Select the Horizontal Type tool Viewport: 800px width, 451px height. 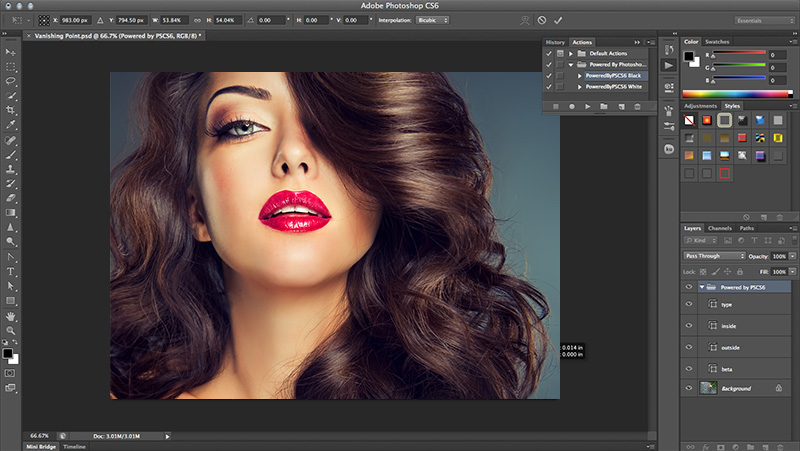click(x=10, y=271)
